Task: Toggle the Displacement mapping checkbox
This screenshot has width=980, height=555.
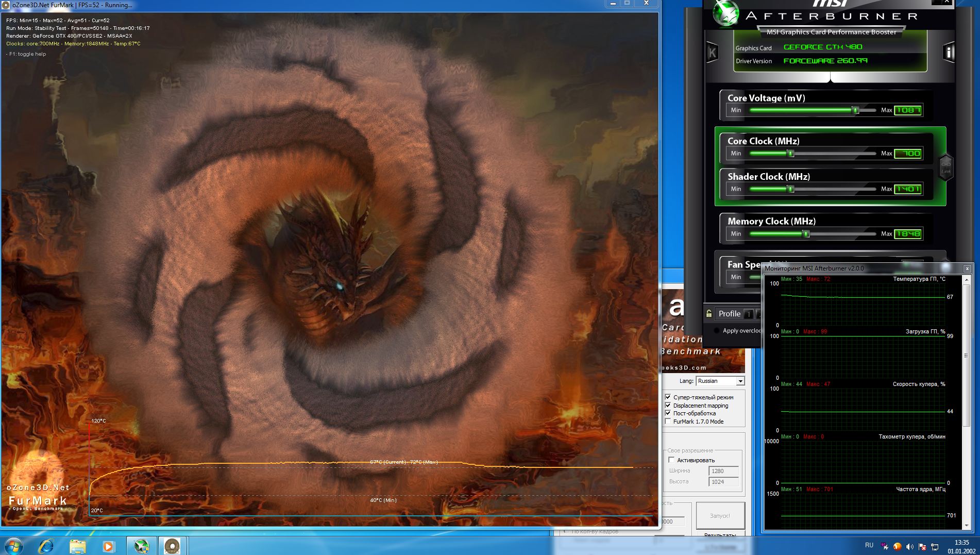Action: [668, 406]
